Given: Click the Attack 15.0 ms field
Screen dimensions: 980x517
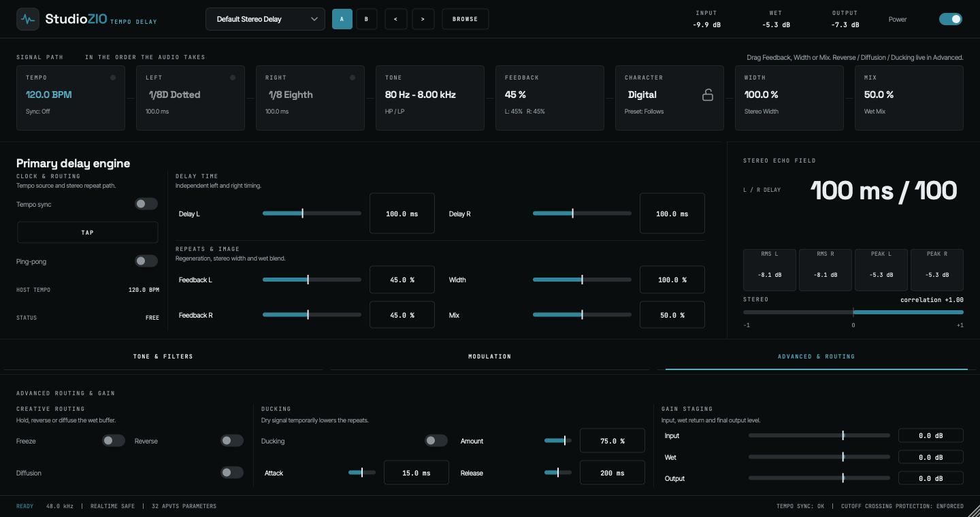Looking at the screenshot, I should point(416,473).
